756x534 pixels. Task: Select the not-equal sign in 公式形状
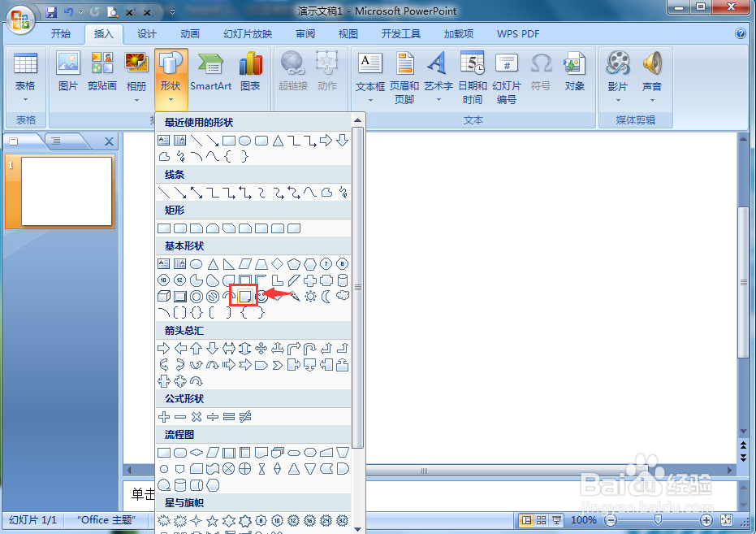[245, 416]
